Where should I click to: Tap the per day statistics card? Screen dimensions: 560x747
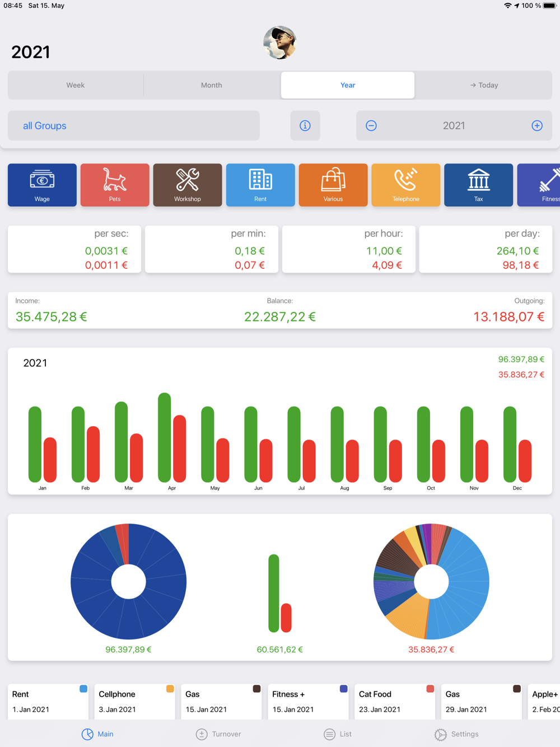[x=486, y=249]
